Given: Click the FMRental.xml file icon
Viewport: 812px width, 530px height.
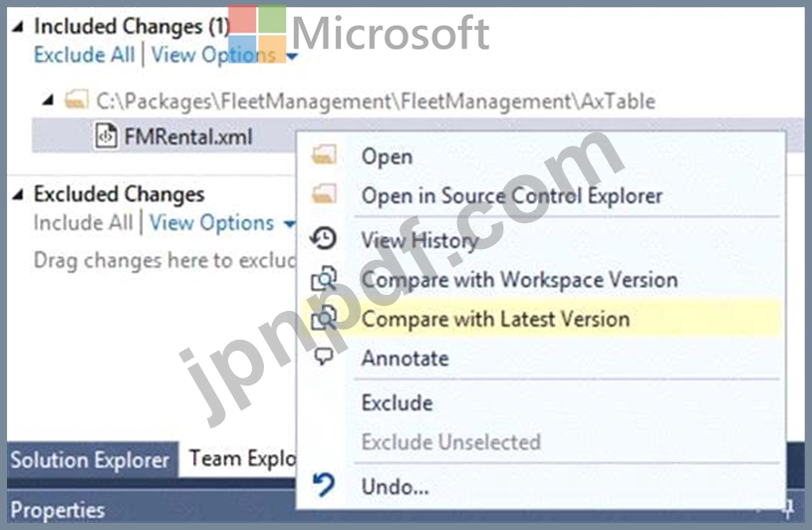Looking at the screenshot, I should [x=106, y=134].
